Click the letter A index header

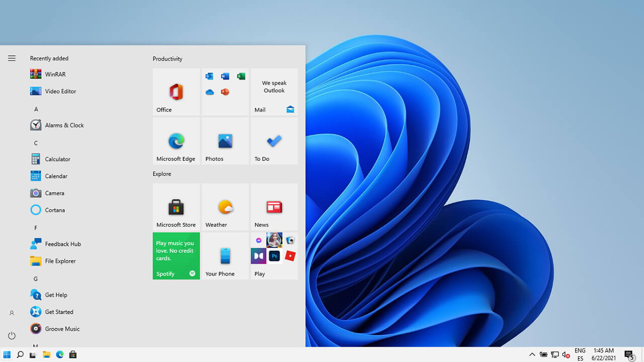pyautogui.click(x=36, y=109)
